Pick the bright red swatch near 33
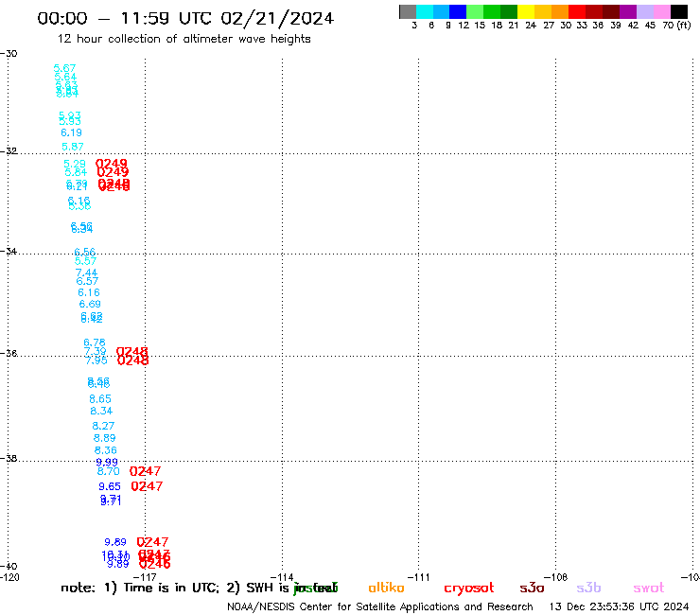700x615 pixels. coord(577,11)
